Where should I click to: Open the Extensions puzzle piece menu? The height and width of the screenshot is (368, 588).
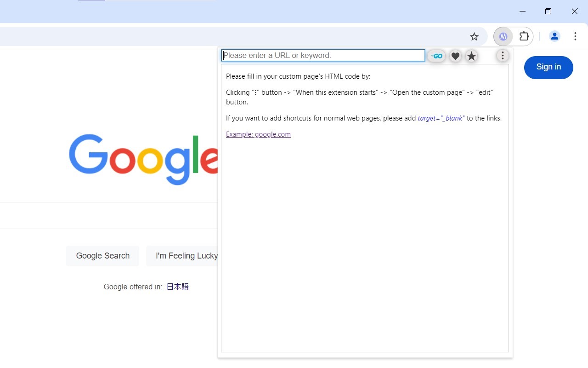click(x=524, y=36)
